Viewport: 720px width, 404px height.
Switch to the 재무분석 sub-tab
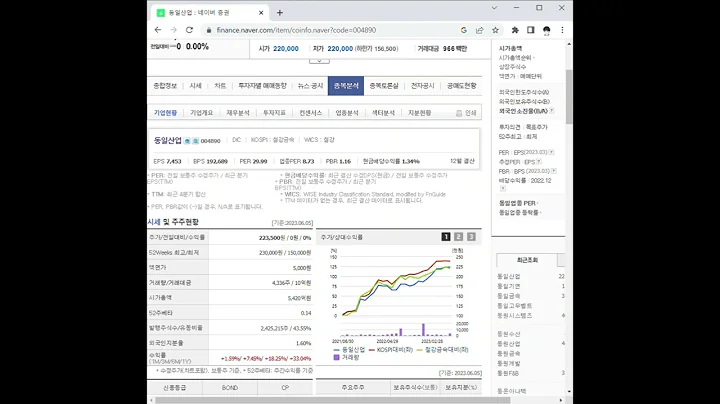pyautogui.click(x=238, y=113)
